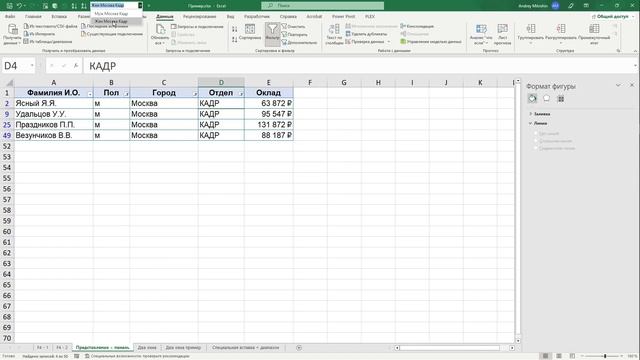Open the Name Box dropdown next to D4

tap(32, 65)
